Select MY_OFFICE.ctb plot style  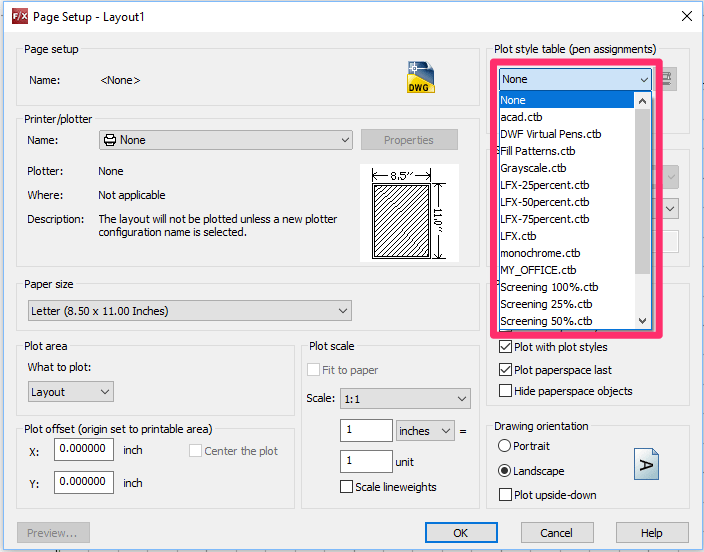[567, 270]
